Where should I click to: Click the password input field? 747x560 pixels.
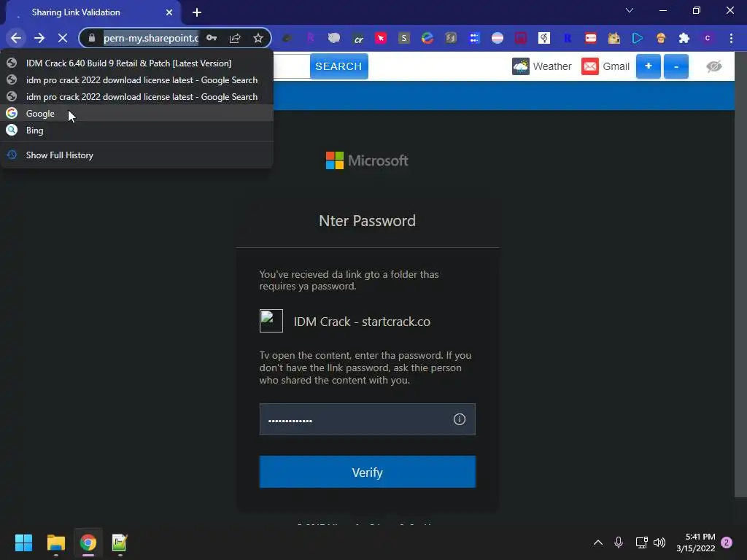point(368,419)
